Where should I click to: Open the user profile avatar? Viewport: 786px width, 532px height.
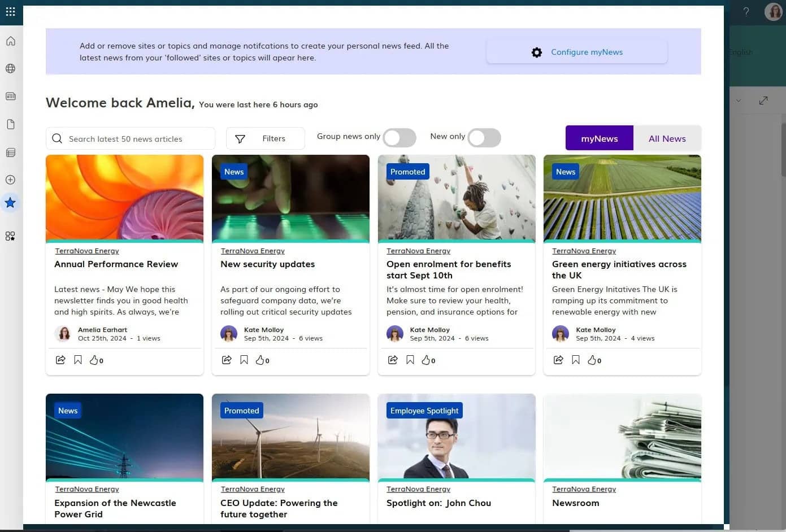click(773, 11)
